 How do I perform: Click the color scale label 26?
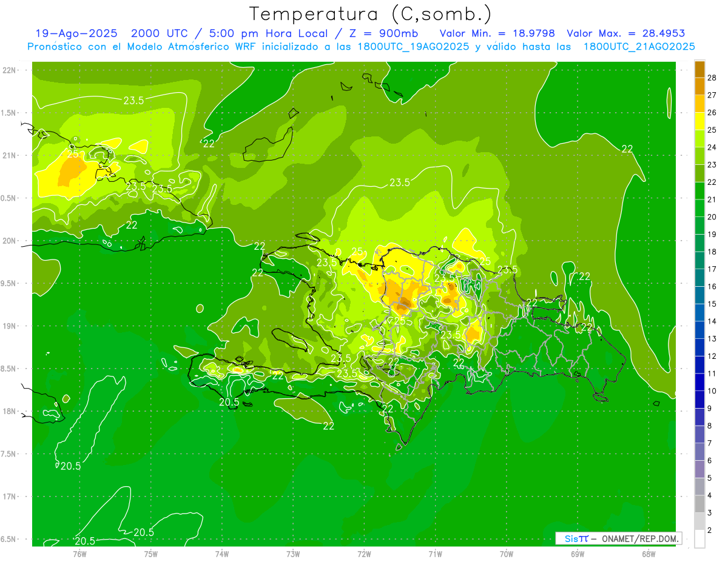click(x=712, y=112)
